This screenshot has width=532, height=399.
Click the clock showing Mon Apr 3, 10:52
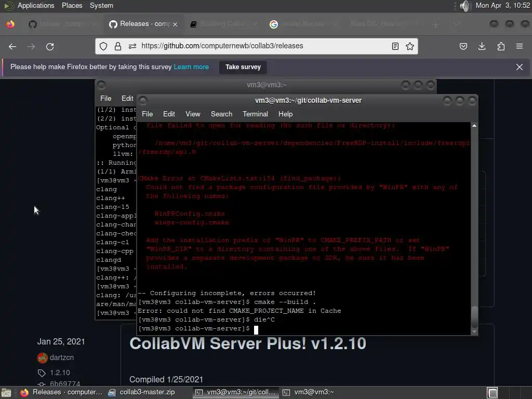tap(502, 5)
